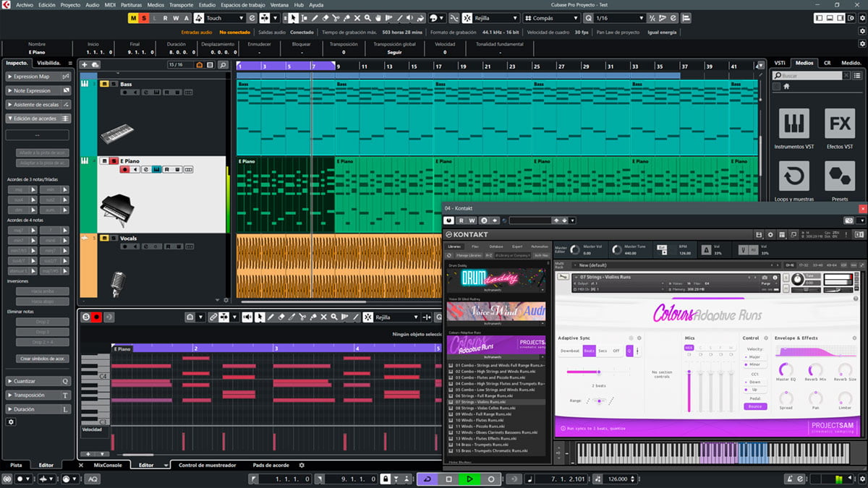Click the Media Home icon
This screenshot has width=868, height=488.
786,86
